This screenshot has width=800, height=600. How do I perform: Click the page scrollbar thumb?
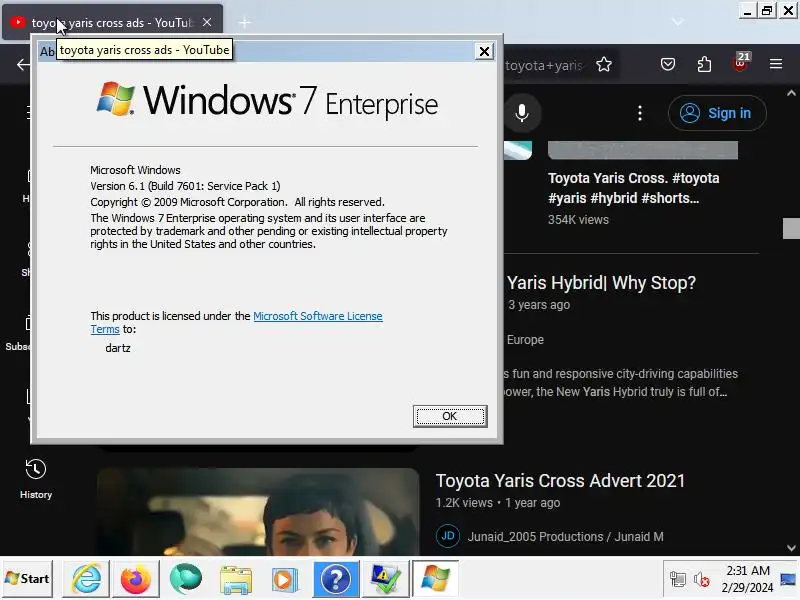791,228
